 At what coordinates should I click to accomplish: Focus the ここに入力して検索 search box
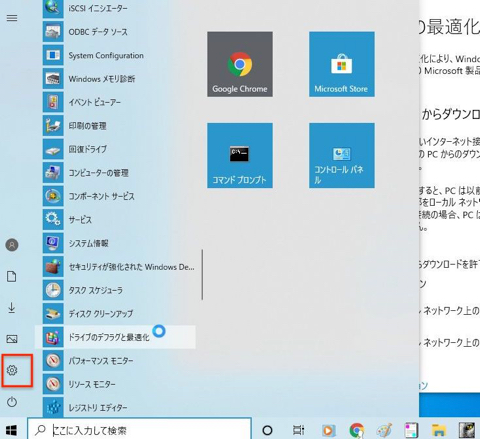(139, 430)
